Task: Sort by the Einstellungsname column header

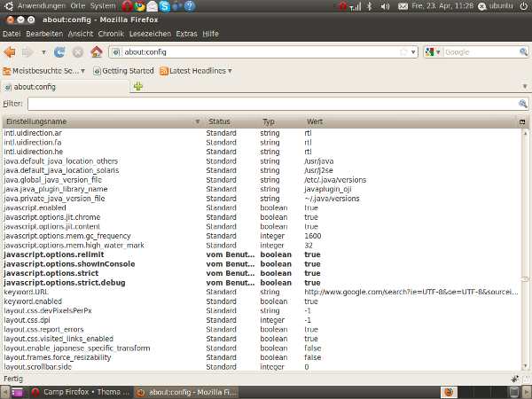Action: pos(98,121)
